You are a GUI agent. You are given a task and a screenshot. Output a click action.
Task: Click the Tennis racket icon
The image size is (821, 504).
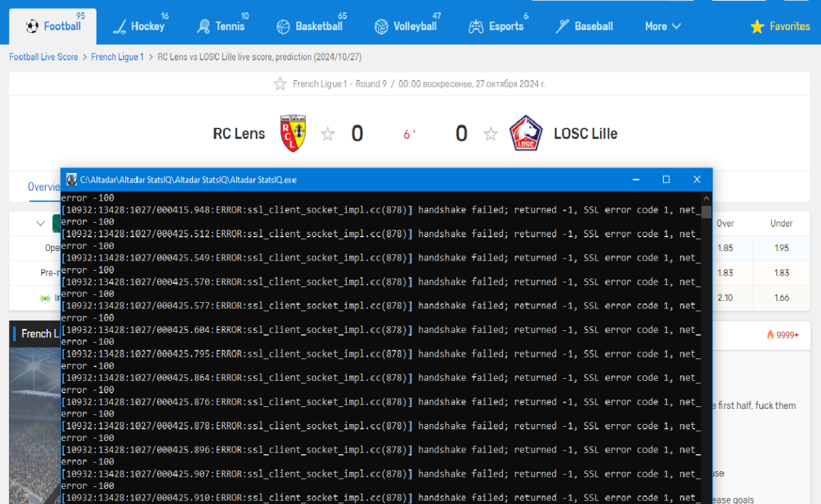point(203,27)
